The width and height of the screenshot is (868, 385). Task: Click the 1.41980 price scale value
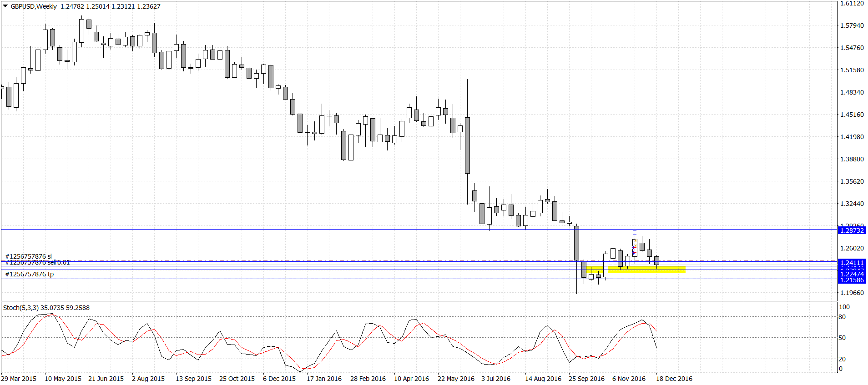tap(852, 137)
